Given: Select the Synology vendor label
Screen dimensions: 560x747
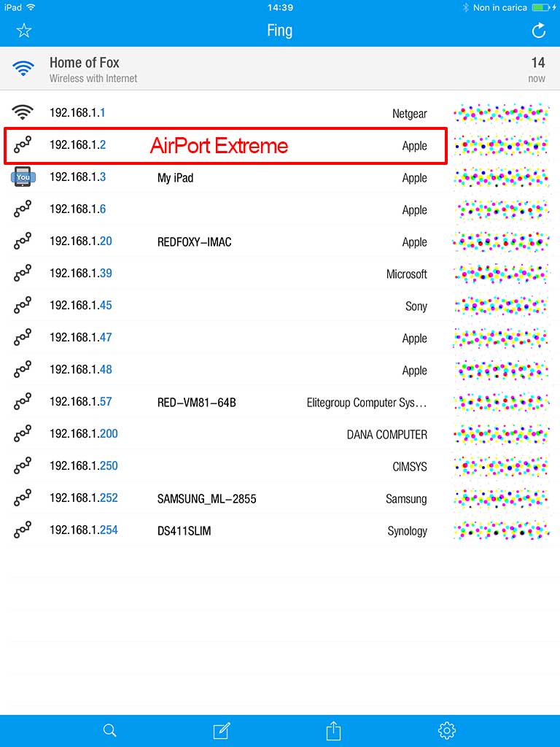Looking at the screenshot, I should [407, 531].
